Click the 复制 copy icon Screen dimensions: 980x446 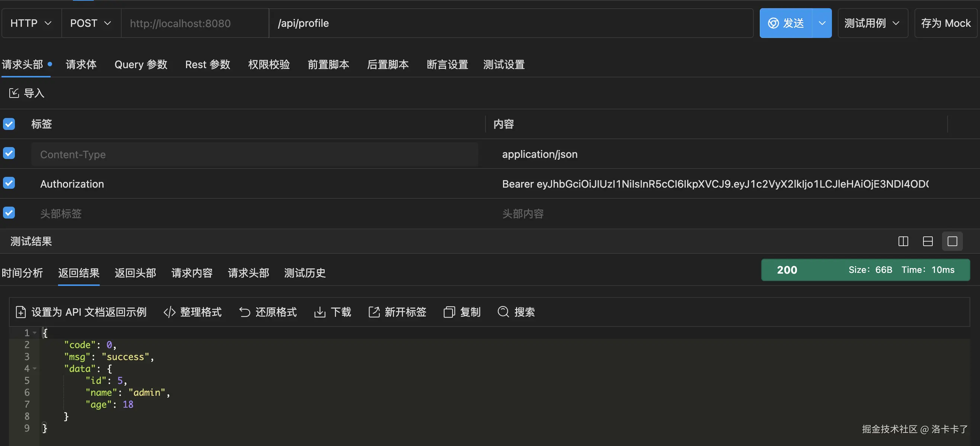449,312
